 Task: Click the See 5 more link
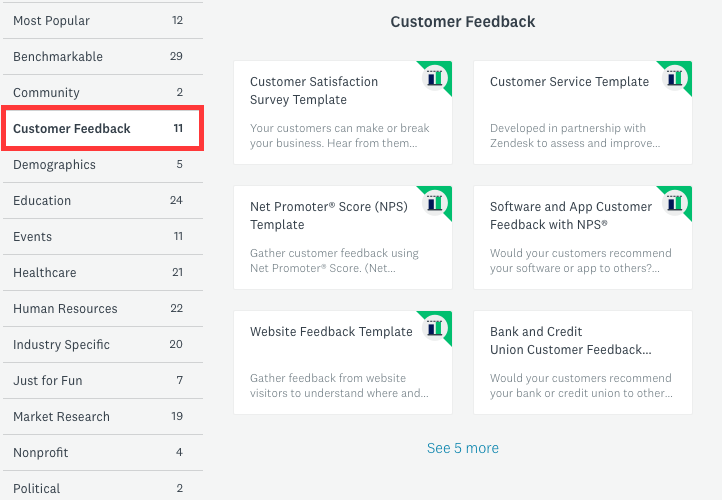[463, 448]
